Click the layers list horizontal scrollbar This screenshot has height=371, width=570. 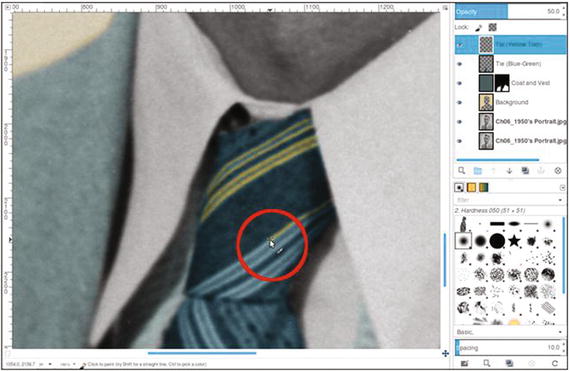498,160
